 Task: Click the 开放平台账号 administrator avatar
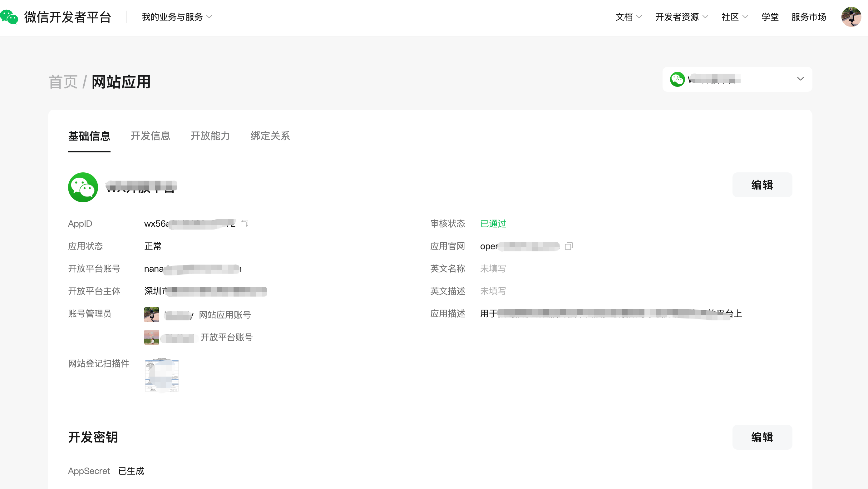coord(152,337)
